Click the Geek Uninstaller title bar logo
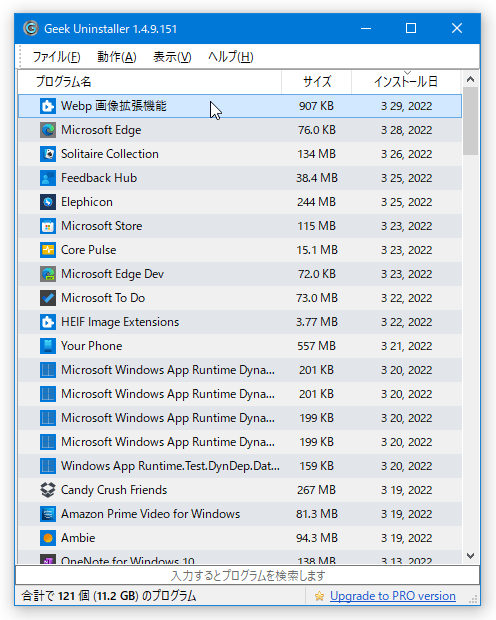Screen dimensions: 496x620 point(30,28)
